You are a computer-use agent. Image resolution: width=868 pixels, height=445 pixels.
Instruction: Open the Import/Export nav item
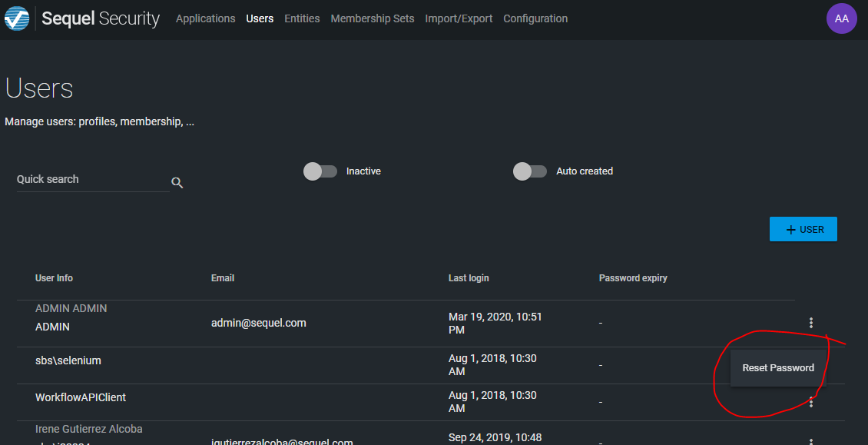click(459, 18)
